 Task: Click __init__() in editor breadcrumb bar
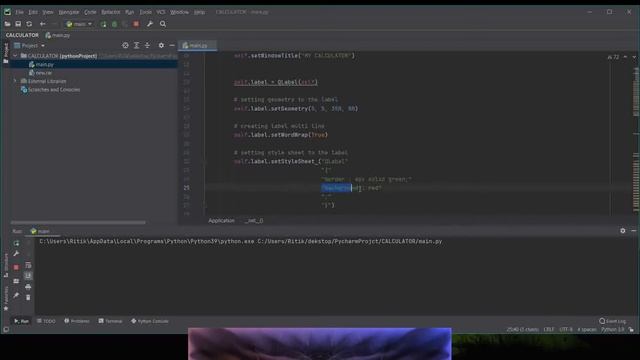pos(254,220)
